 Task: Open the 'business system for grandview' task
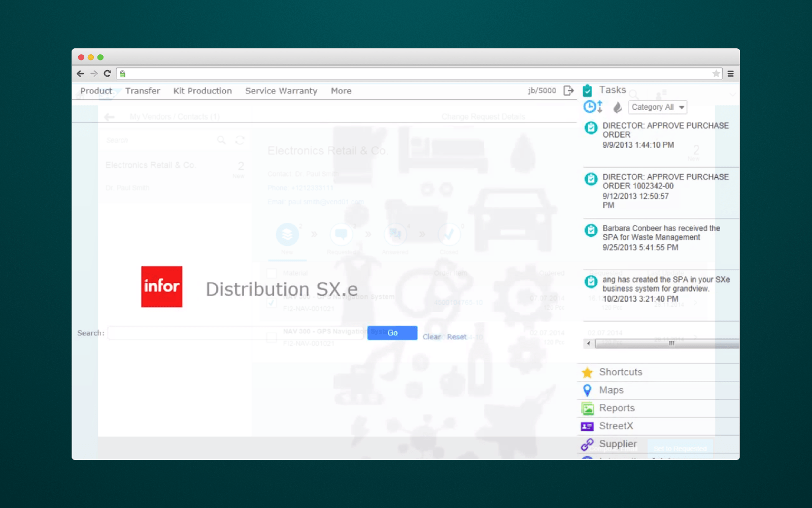(x=666, y=289)
